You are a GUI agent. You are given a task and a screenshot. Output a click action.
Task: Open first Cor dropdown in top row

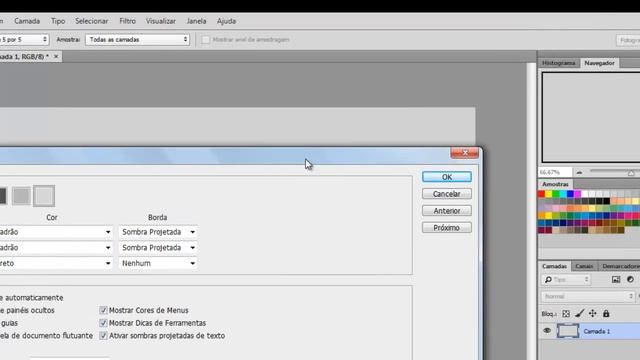pos(56,232)
